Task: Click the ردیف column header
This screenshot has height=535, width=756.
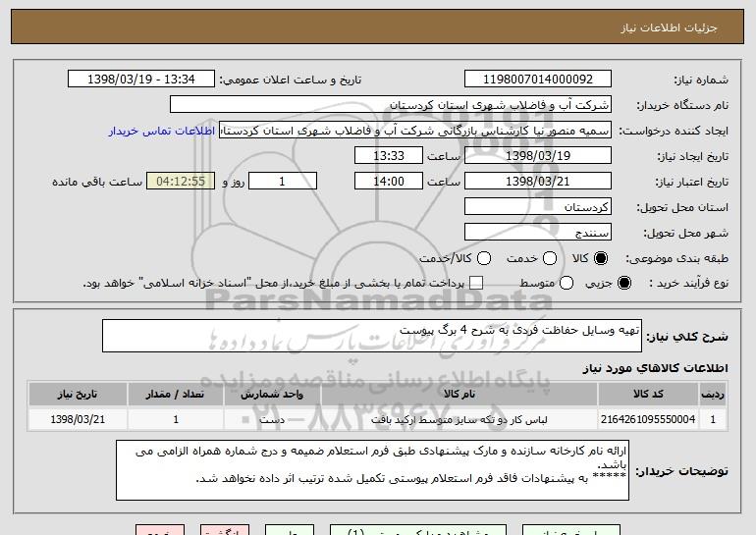Action: (713, 395)
